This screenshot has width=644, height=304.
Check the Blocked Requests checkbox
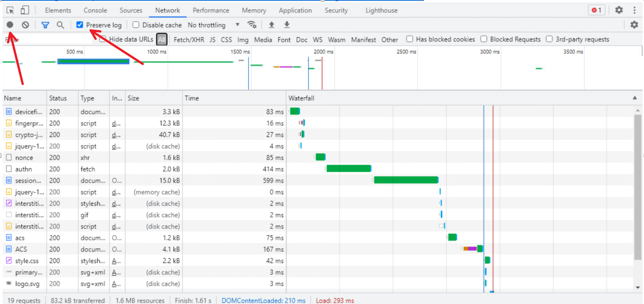484,39
